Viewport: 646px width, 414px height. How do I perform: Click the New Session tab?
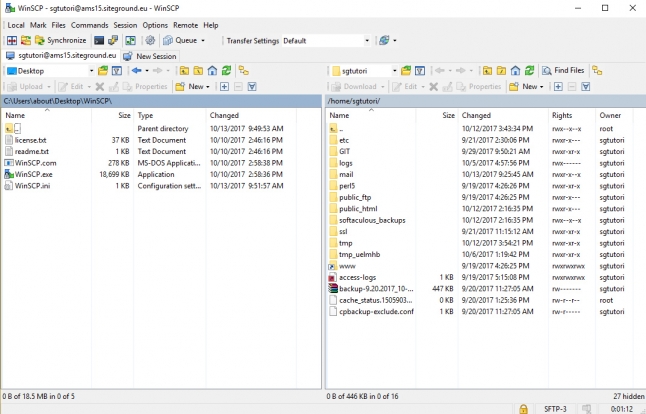[150, 56]
